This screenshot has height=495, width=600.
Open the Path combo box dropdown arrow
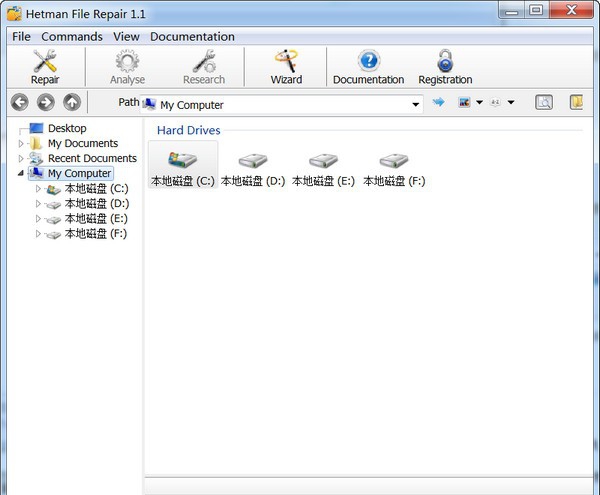(416, 104)
